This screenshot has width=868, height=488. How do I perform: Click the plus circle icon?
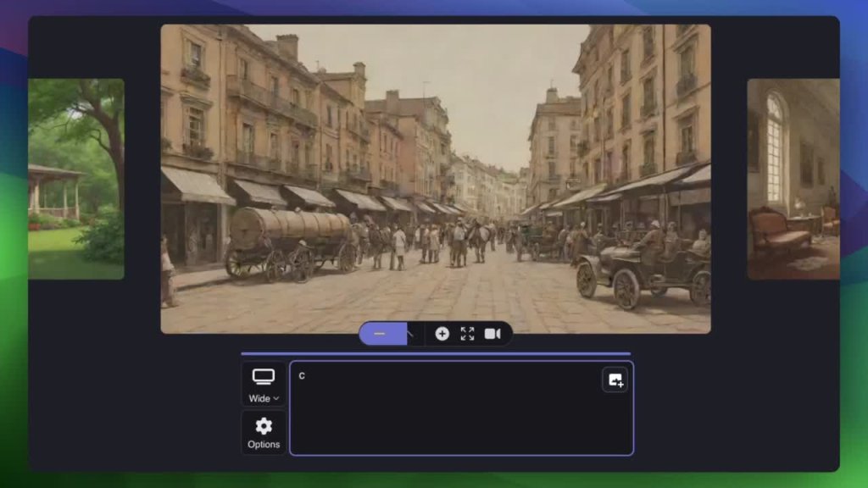tap(442, 334)
